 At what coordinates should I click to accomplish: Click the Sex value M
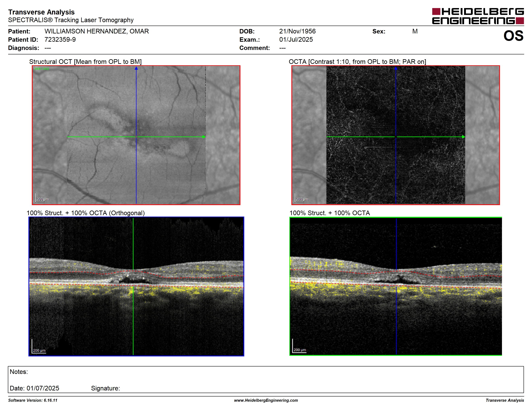coord(415,31)
